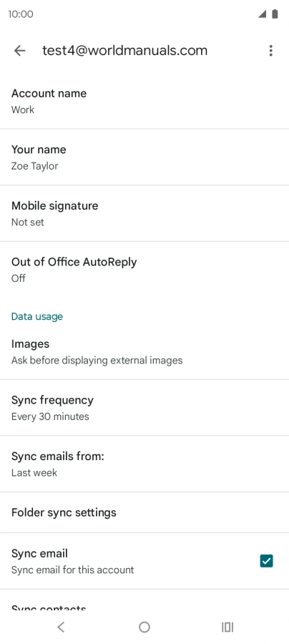Open the Mobile signature setting
The image size is (289, 644).
tap(144, 213)
